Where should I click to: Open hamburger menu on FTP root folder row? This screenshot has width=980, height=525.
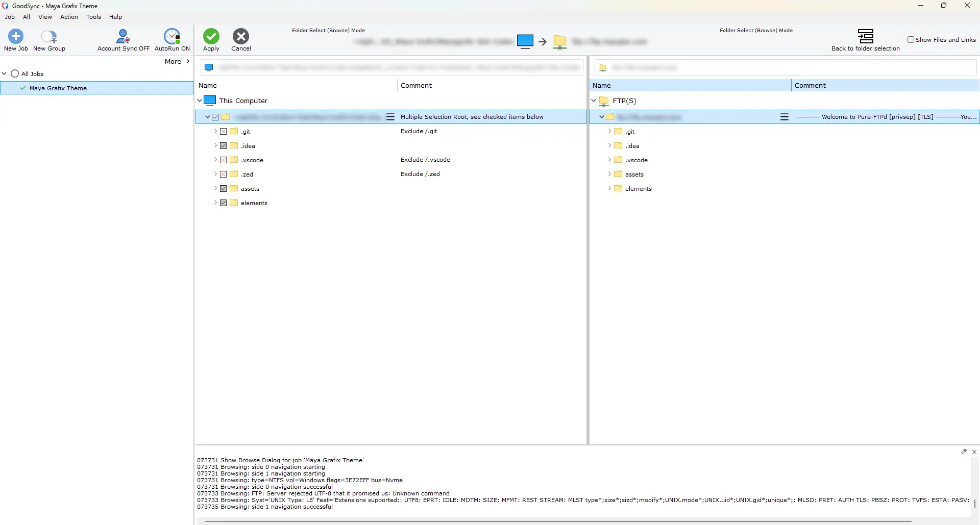(785, 117)
